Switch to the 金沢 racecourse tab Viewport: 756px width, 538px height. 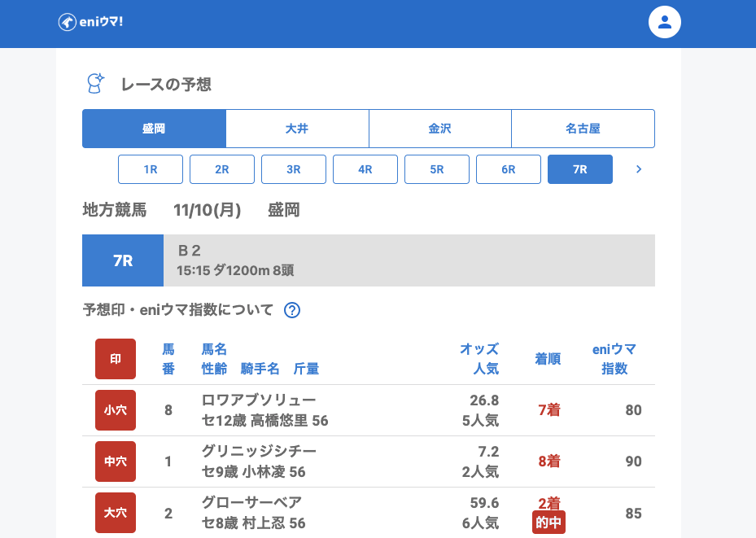tap(440, 129)
